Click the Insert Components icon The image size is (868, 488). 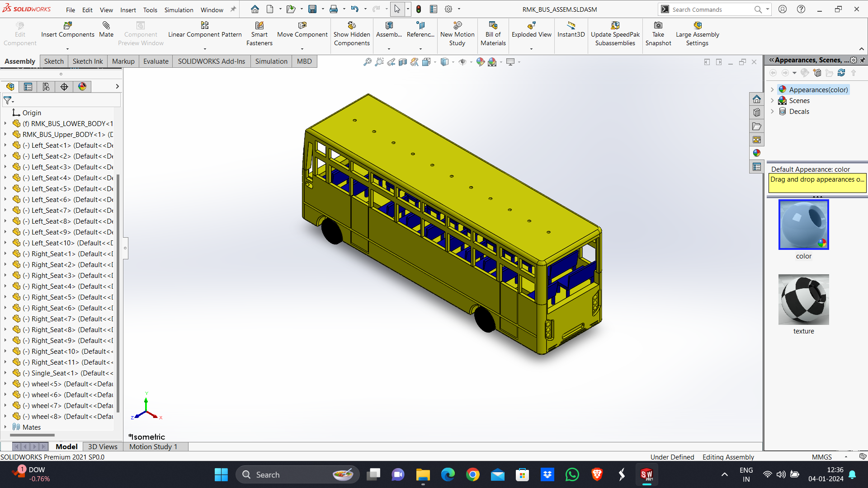[68, 26]
